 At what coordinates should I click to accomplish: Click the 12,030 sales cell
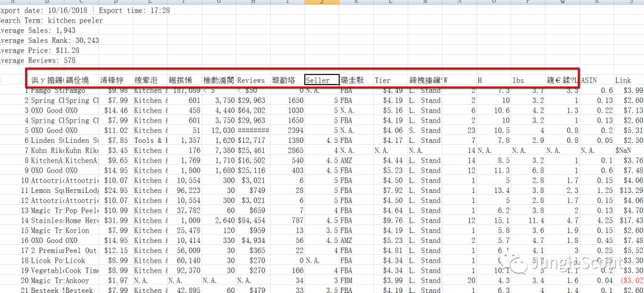[219, 130]
